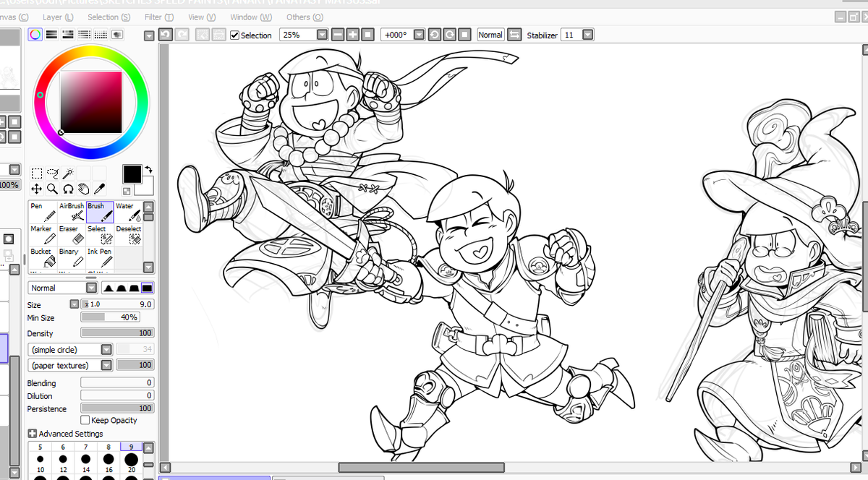This screenshot has width=868, height=480.
Task: Open the brush blend mode Normal dropdown
Action: (x=92, y=288)
